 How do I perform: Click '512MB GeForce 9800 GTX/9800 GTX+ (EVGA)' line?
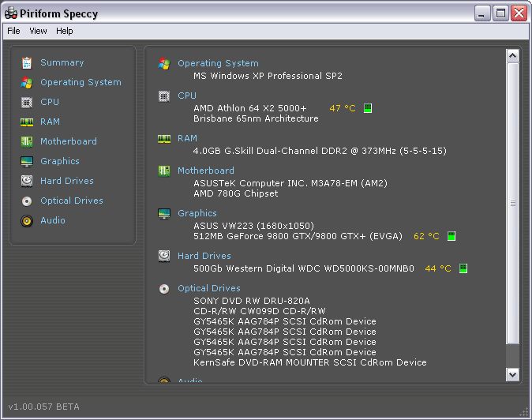coord(298,236)
